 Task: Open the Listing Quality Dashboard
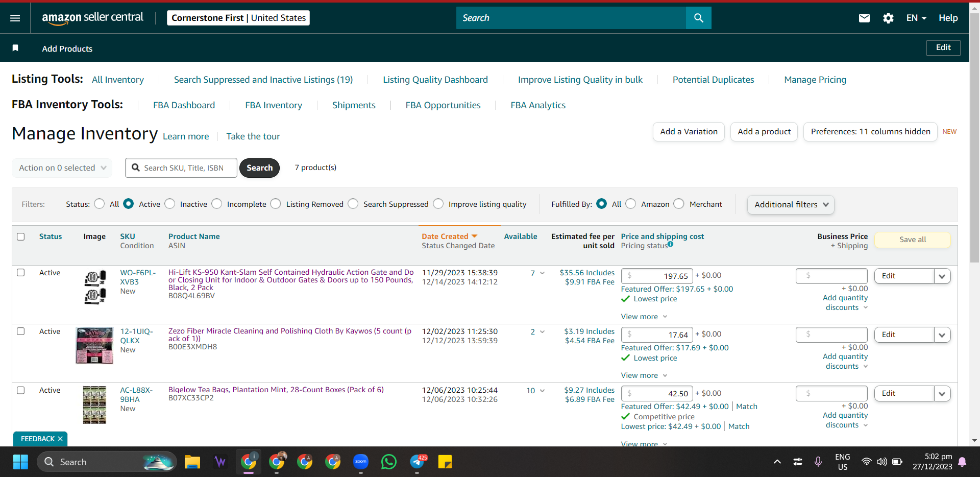tap(435, 80)
